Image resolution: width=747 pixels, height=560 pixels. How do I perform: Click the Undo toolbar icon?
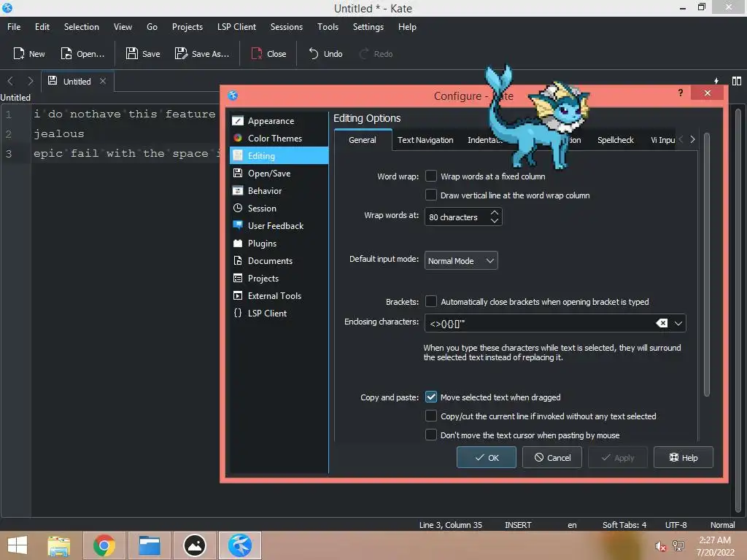click(313, 53)
